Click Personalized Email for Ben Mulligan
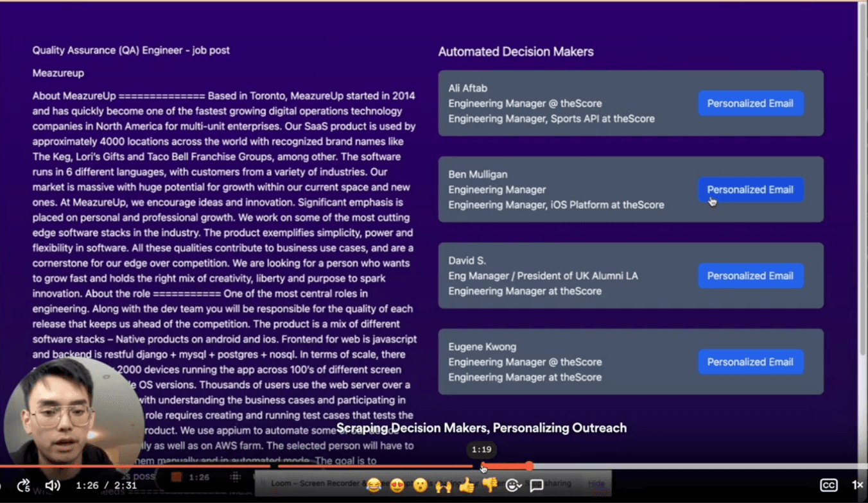 750,190
